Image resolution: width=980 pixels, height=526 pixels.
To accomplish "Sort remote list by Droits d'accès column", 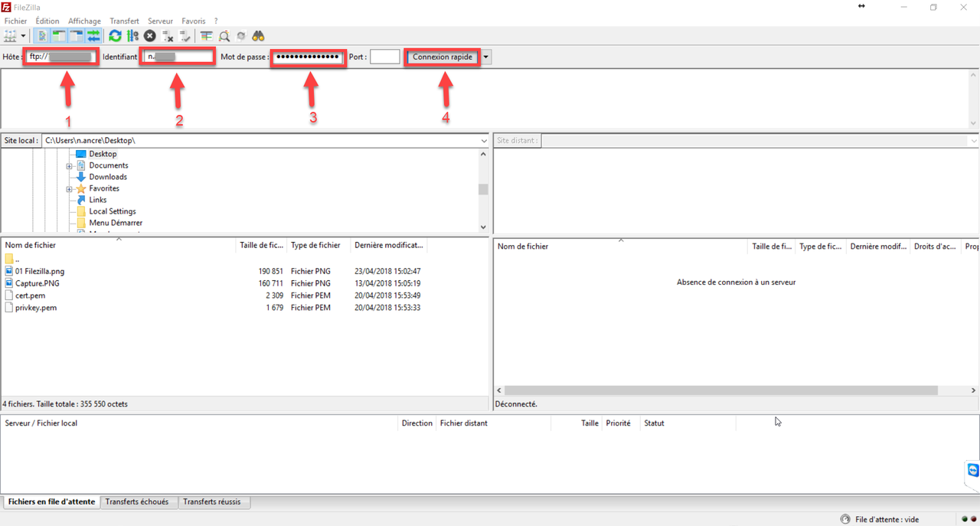I will 935,247.
